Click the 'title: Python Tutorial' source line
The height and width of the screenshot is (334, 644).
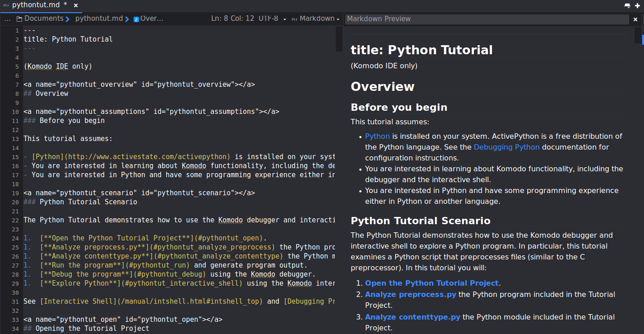(x=68, y=39)
